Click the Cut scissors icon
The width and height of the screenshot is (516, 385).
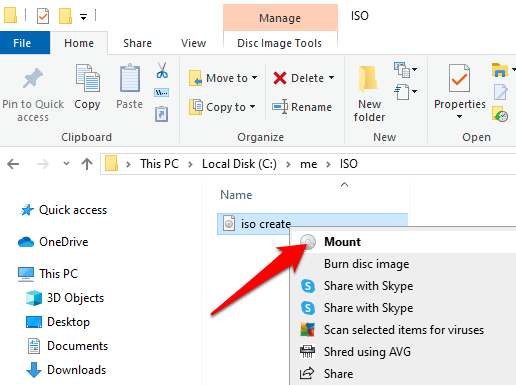tap(162, 70)
